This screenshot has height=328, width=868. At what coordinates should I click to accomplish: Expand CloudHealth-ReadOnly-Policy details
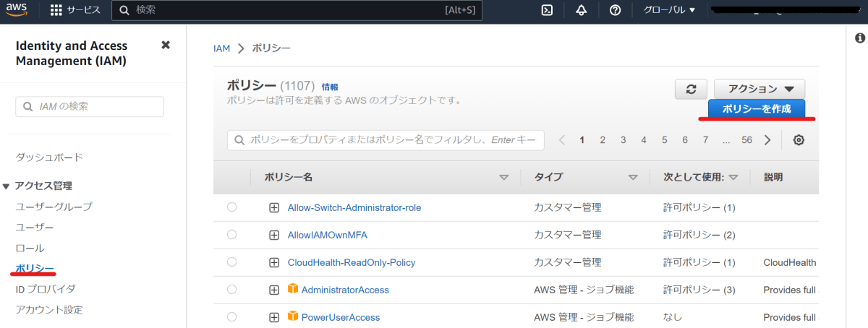pos(274,262)
